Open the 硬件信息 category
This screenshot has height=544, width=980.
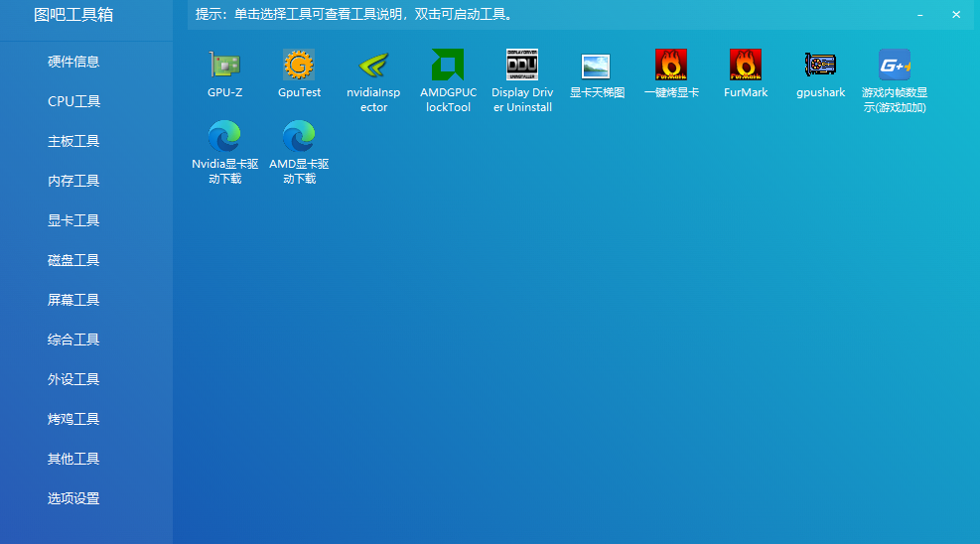coord(73,62)
